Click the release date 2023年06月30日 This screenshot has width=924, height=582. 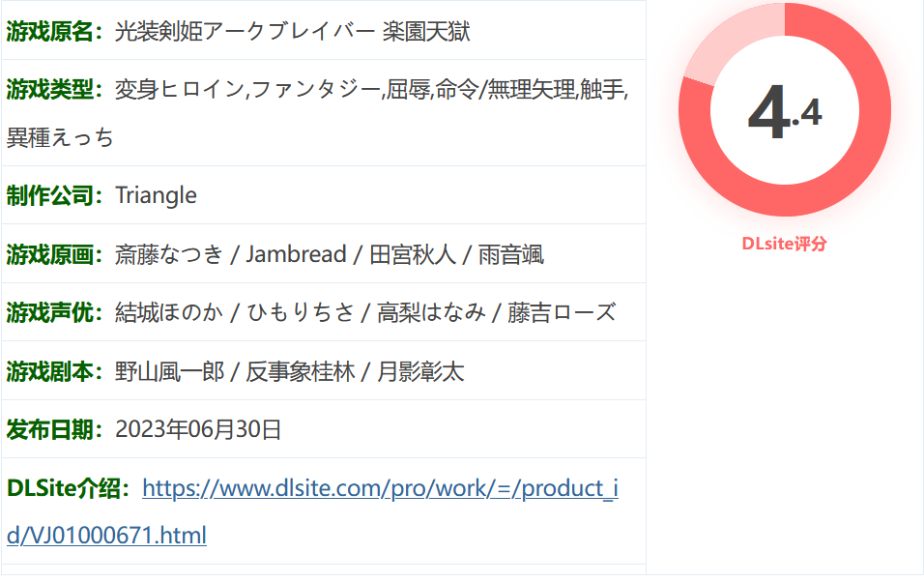[x=198, y=429]
